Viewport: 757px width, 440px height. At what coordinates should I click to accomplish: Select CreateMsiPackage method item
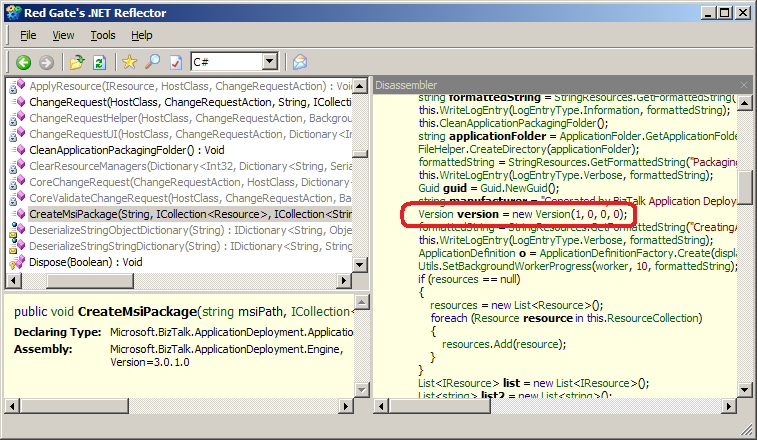pyautogui.click(x=190, y=214)
